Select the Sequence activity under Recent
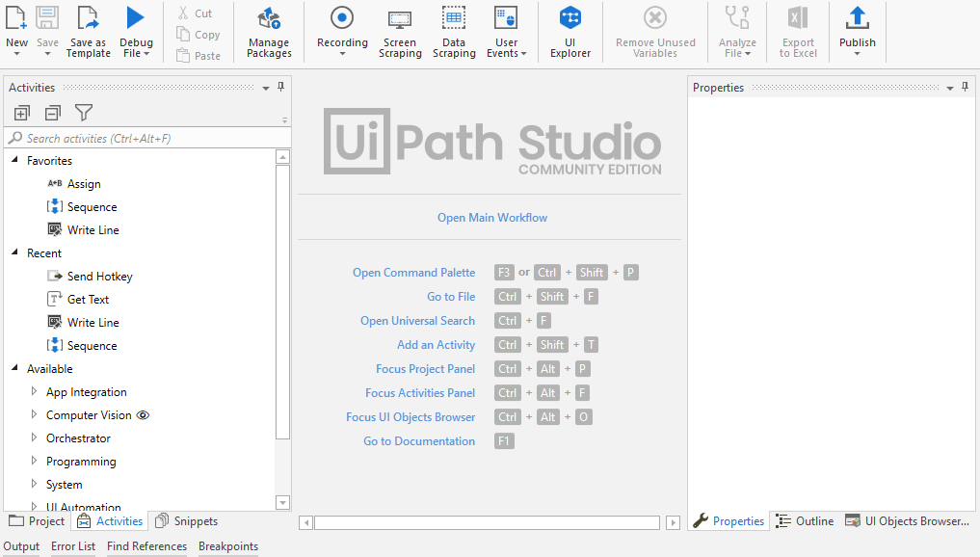Viewport: 980px width, 557px height. point(82,346)
